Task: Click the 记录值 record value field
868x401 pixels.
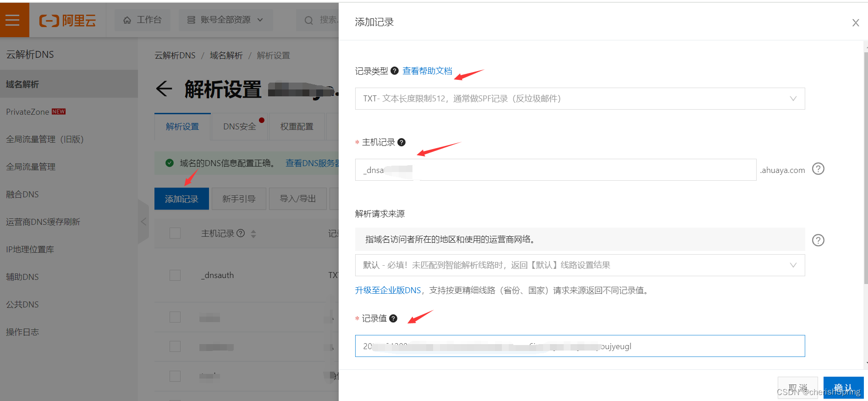Action: [x=580, y=346]
